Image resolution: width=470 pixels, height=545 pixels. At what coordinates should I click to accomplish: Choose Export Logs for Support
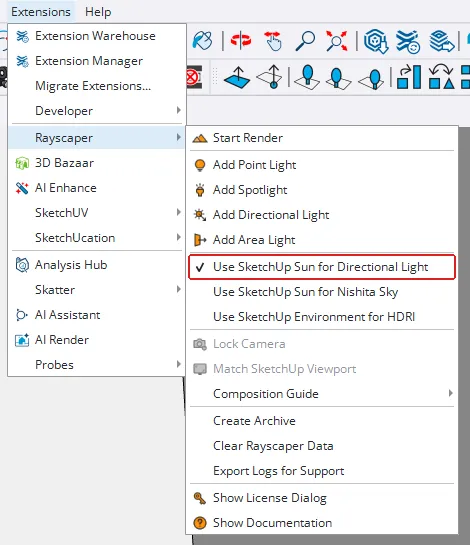322,471
